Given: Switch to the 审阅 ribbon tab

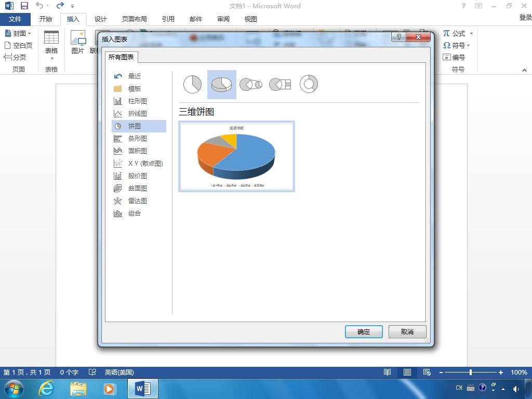Looking at the screenshot, I should (223, 19).
